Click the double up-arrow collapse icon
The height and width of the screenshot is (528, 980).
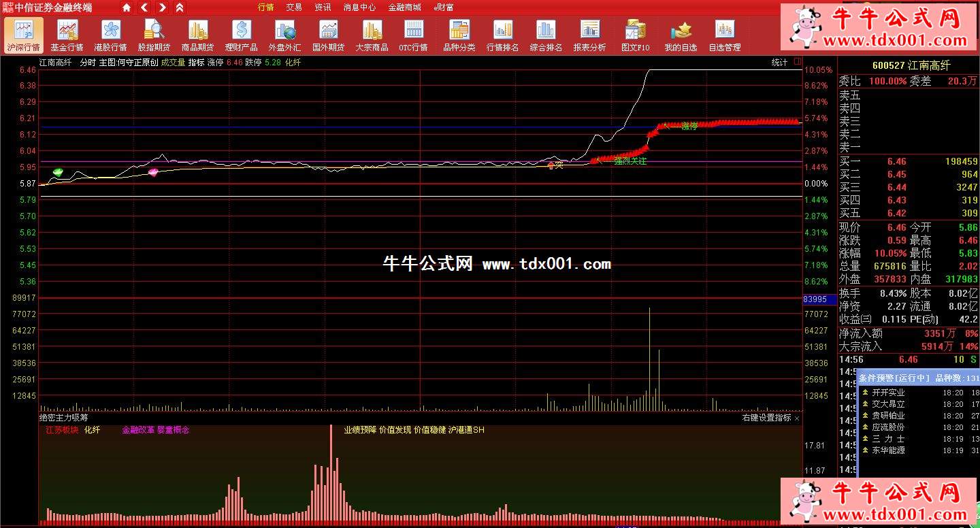(180, 7)
